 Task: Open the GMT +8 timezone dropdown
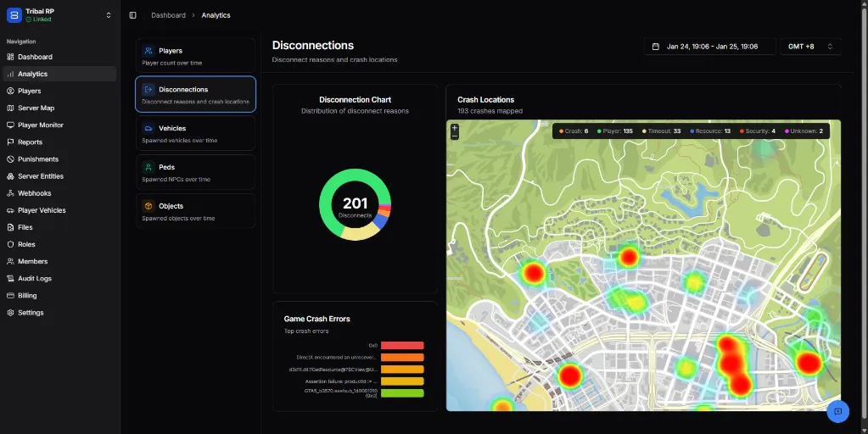click(x=810, y=47)
